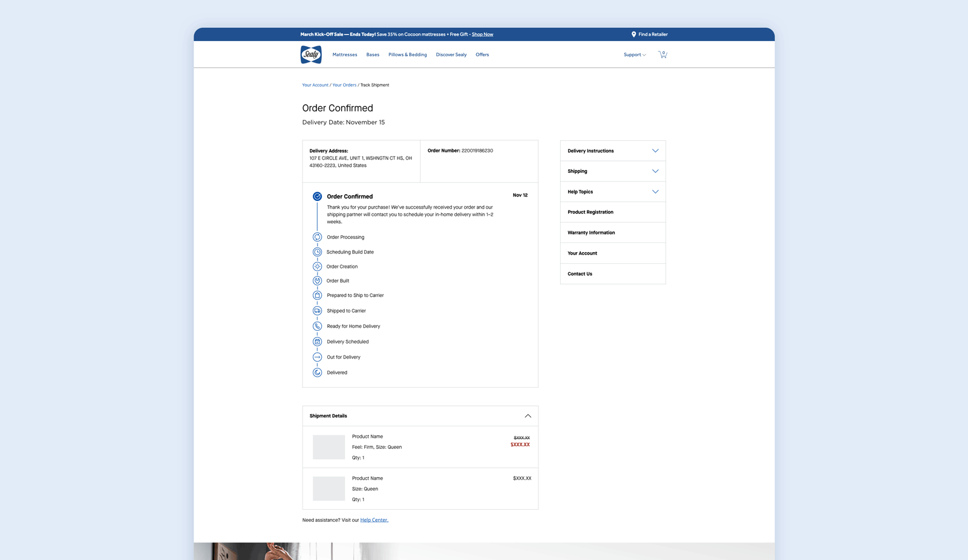
Task: Open the Support dropdown menu
Action: pos(635,55)
